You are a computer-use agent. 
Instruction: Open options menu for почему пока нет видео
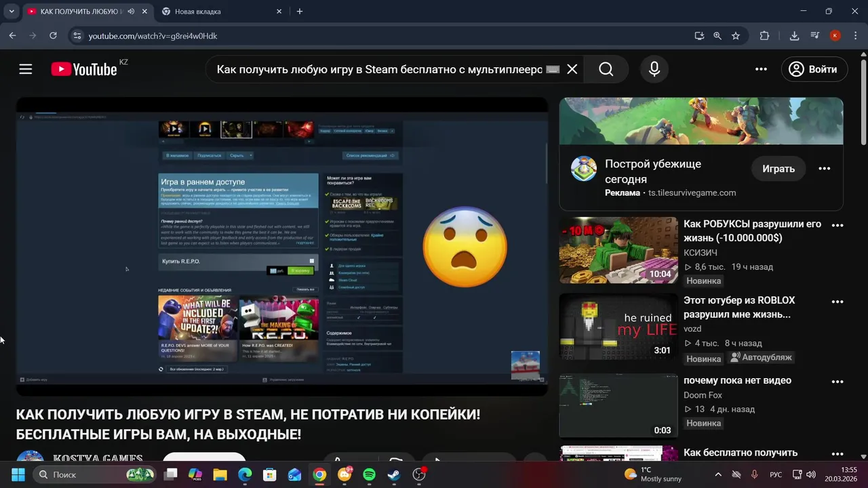pyautogui.click(x=837, y=382)
